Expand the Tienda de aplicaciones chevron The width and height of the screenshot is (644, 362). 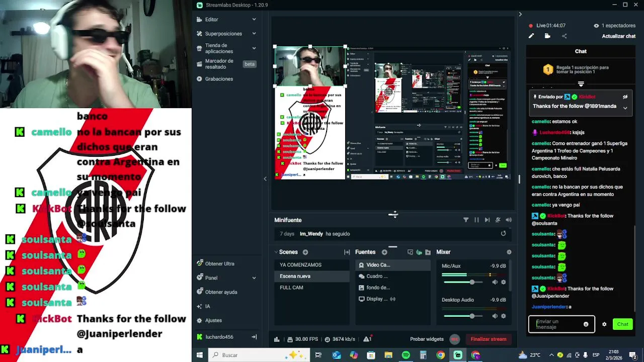(254, 48)
